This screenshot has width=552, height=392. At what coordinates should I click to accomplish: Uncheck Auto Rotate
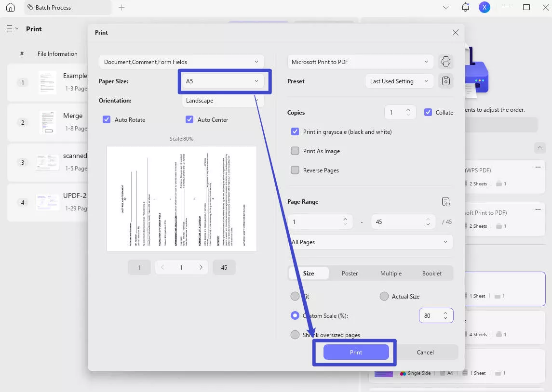click(x=107, y=119)
